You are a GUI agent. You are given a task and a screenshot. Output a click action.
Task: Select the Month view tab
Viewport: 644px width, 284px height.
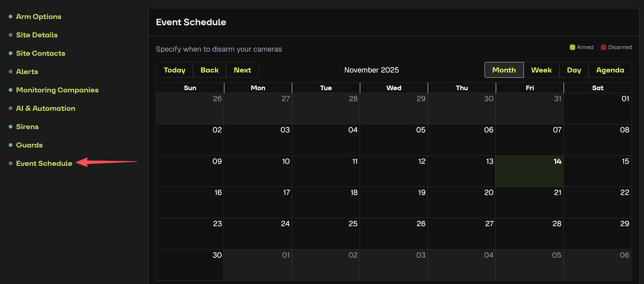pos(504,70)
